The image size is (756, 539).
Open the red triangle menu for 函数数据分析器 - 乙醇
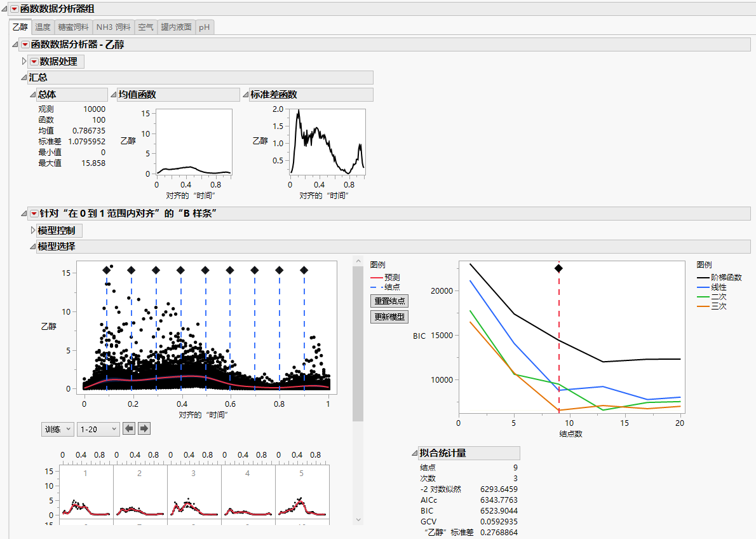click(x=27, y=44)
